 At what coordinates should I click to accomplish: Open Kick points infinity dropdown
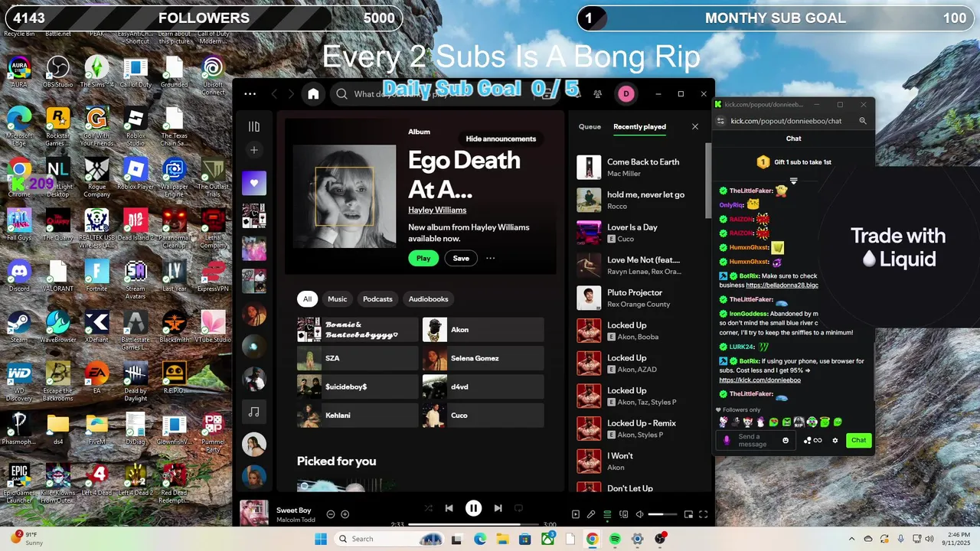click(813, 440)
